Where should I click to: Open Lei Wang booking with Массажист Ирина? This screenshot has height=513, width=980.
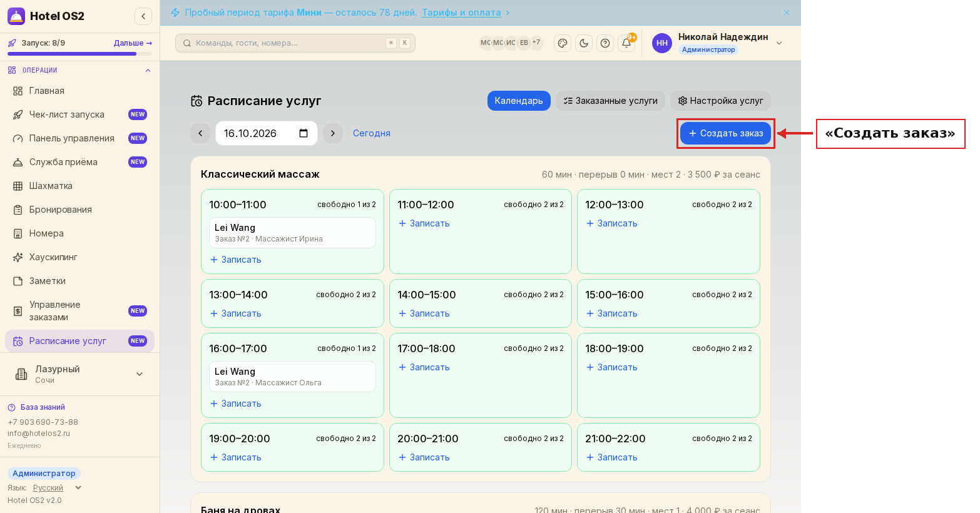292,233
